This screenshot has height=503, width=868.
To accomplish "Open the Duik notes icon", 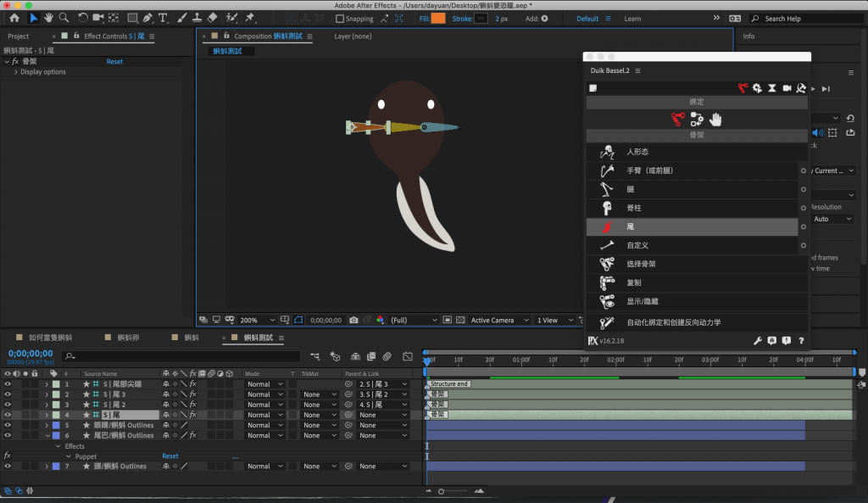I will (x=593, y=88).
